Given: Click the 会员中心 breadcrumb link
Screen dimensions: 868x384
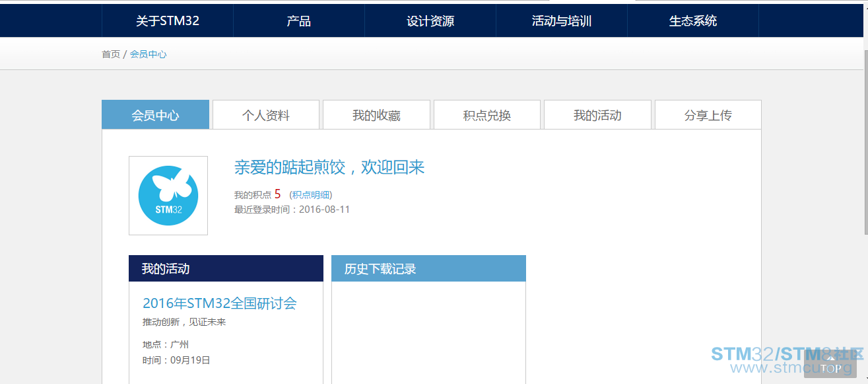Looking at the screenshot, I should point(149,54).
